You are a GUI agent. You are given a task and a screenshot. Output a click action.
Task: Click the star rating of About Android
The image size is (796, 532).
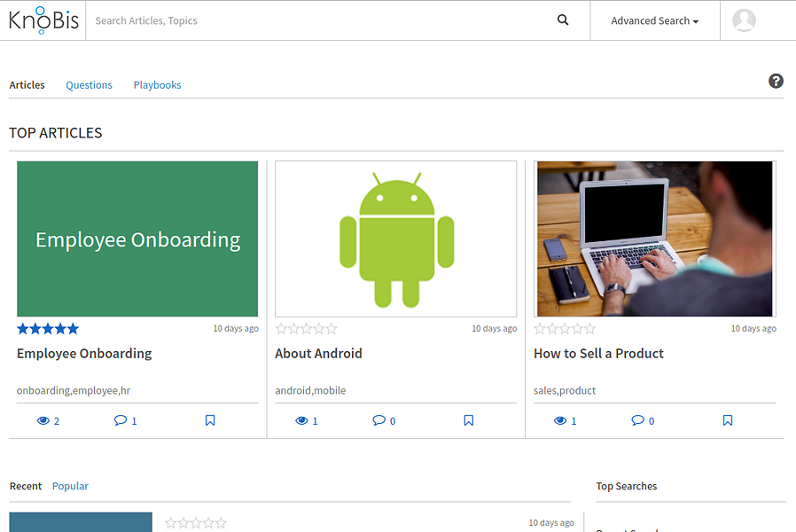click(x=306, y=329)
